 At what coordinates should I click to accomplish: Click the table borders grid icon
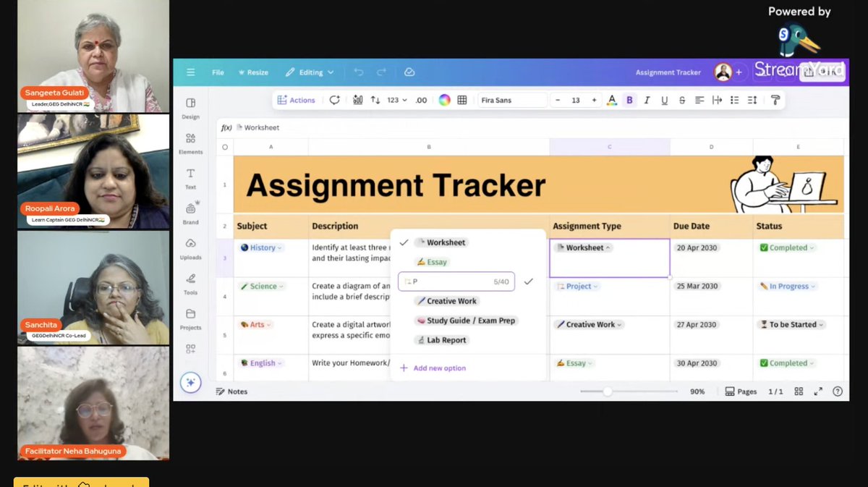coord(462,100)
